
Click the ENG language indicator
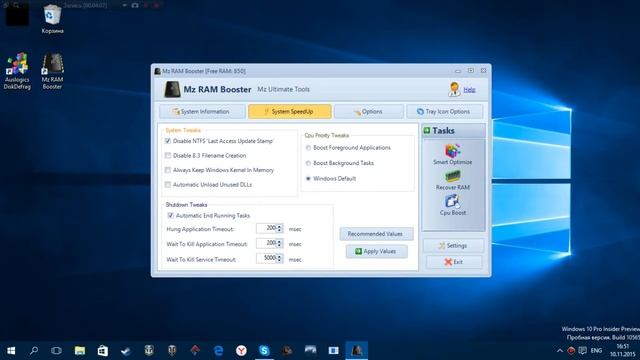(x=596, y=351)
